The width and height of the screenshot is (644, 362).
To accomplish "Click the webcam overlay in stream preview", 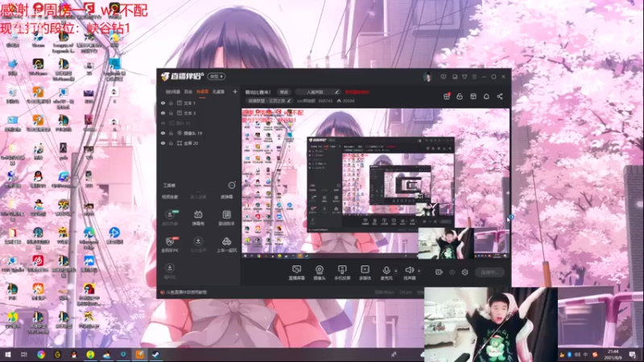I will tap(446, 244).
